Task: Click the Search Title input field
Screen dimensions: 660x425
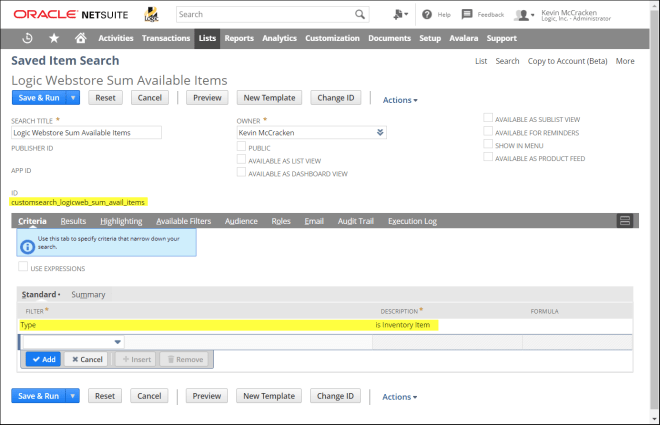Action: tap(86, 133)
